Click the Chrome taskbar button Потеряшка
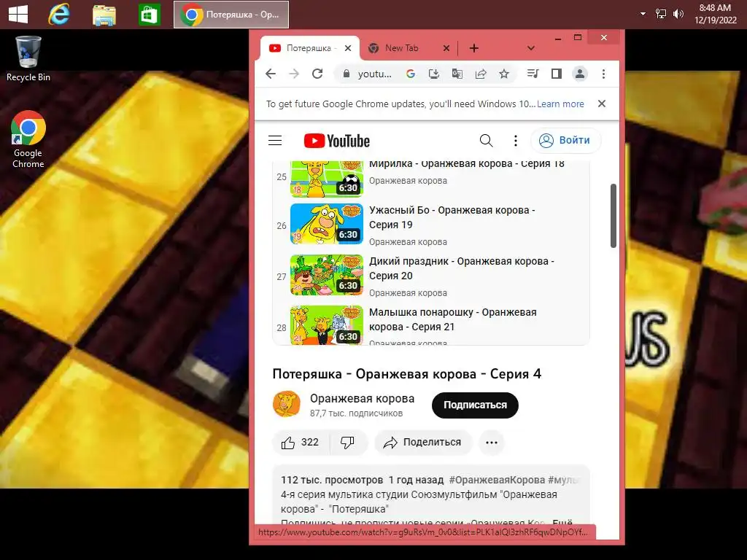Viewport: 747px width, 560px height. tap(231, 15)
